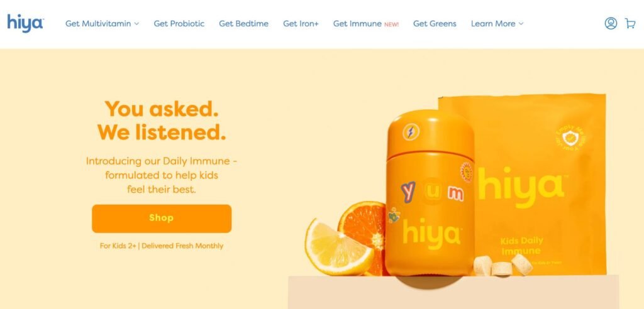Open the user account icon

[610, 23]
